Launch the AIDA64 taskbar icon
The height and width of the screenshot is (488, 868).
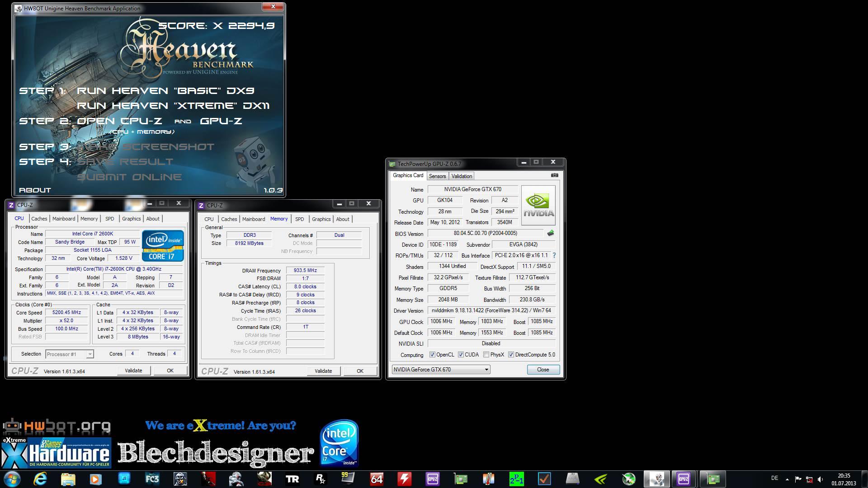[x=376, y=479]
